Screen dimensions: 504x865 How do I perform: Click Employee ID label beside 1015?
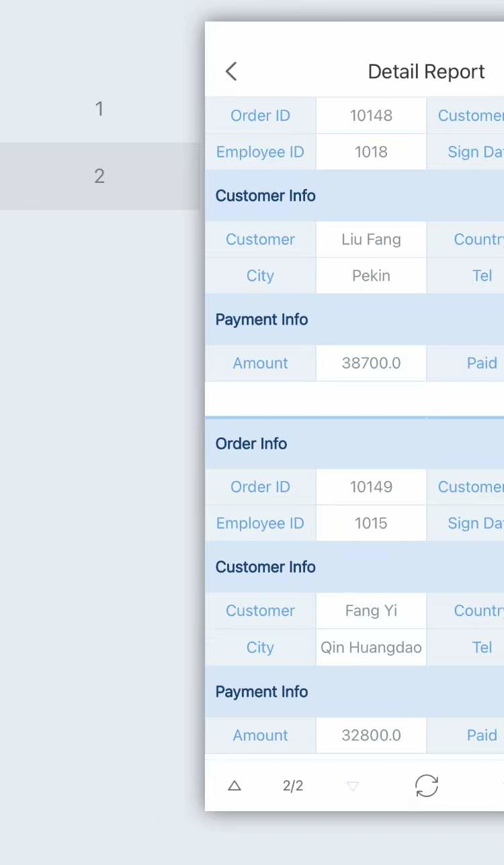click(x=260, y=523)
